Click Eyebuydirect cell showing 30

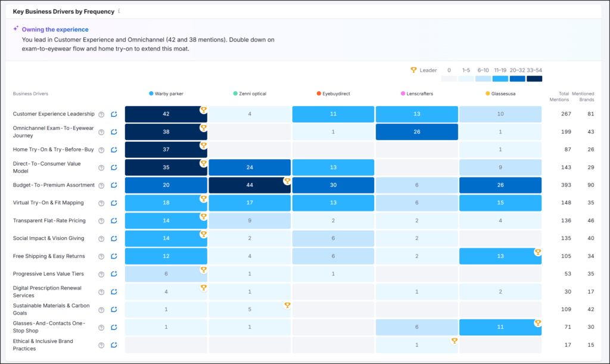[334, 185]
